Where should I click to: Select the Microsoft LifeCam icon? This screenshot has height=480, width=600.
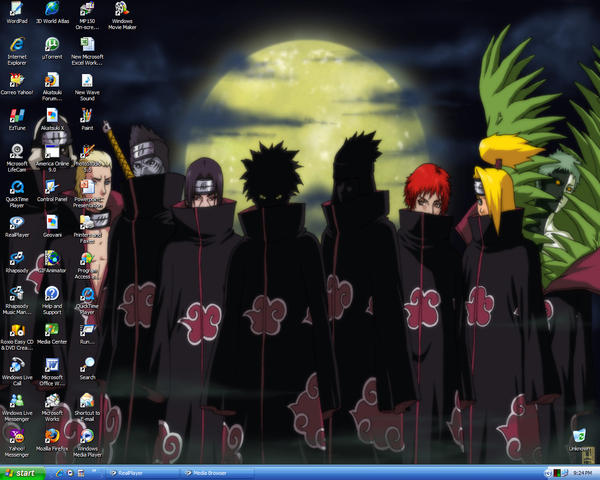coord(17,158)
